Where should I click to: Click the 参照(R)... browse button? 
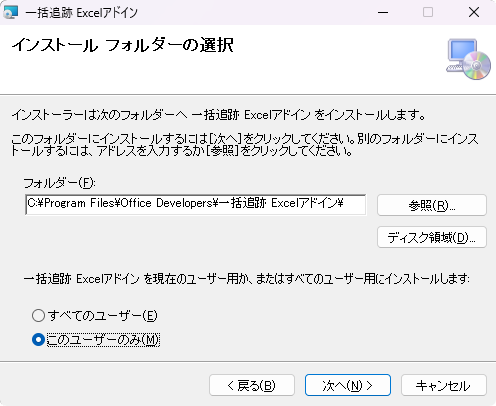[432, 205]
